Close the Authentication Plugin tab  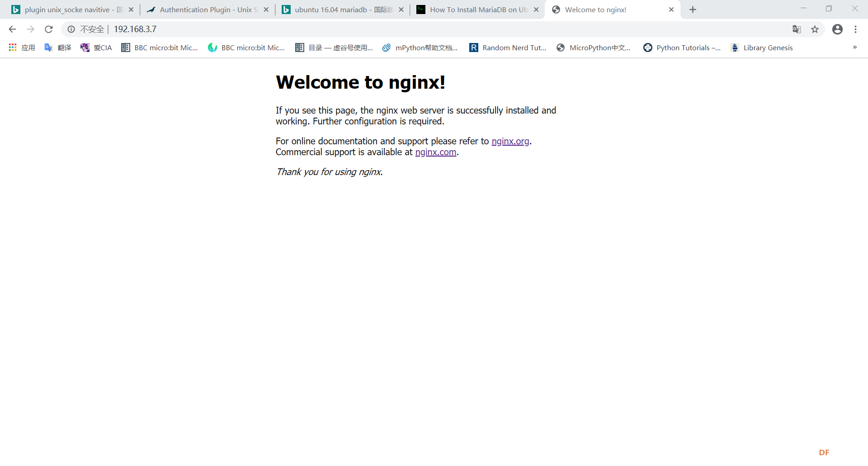[266, 10]
